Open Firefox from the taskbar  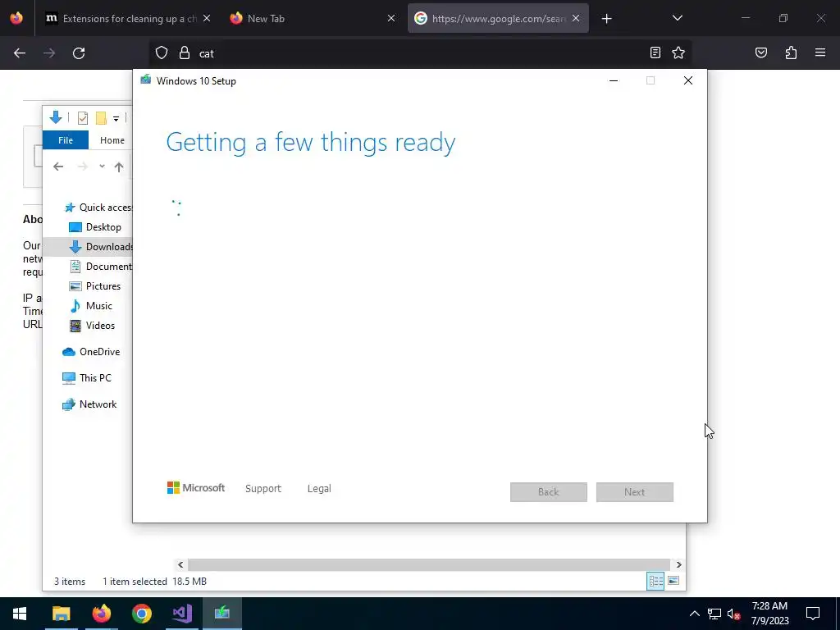pyautogui.click(x=101, y=614)
